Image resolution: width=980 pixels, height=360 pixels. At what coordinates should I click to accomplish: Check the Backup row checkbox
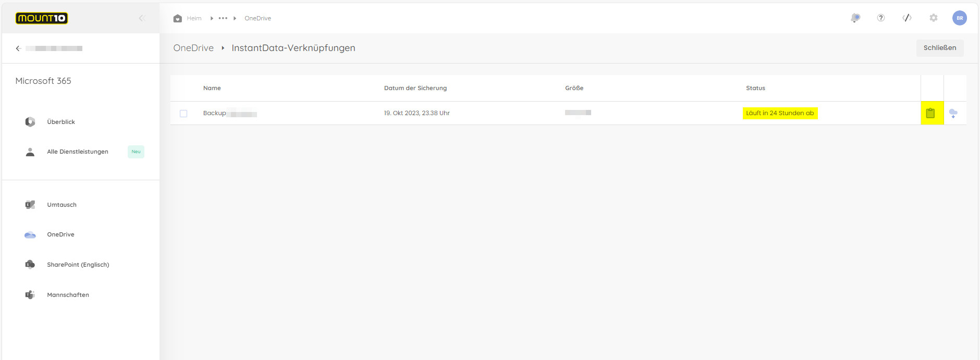click(183, 114)
